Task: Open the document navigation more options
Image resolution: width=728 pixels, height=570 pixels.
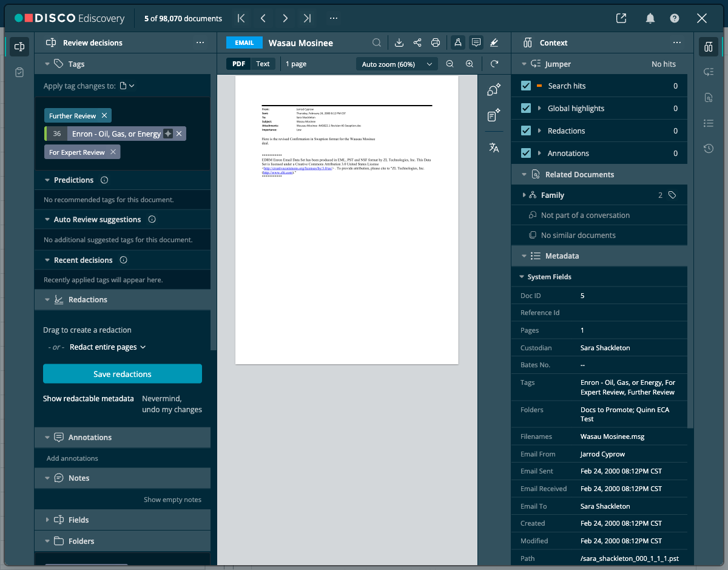Action: tap(334, 18)
